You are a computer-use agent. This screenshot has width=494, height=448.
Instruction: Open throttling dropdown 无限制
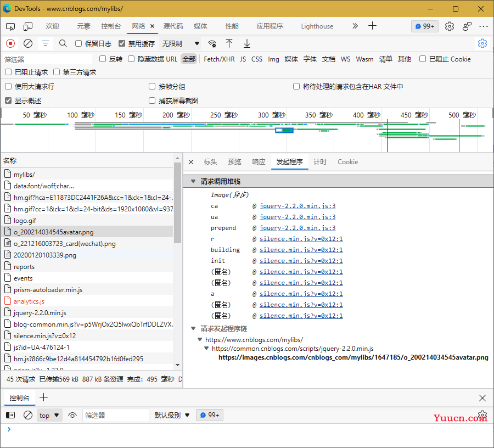tap(181, 43)
